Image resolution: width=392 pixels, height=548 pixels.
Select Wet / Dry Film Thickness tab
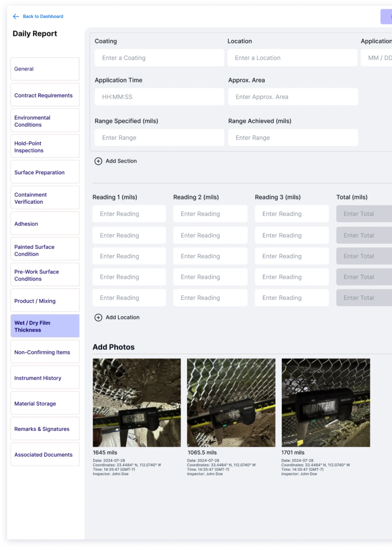45,326
